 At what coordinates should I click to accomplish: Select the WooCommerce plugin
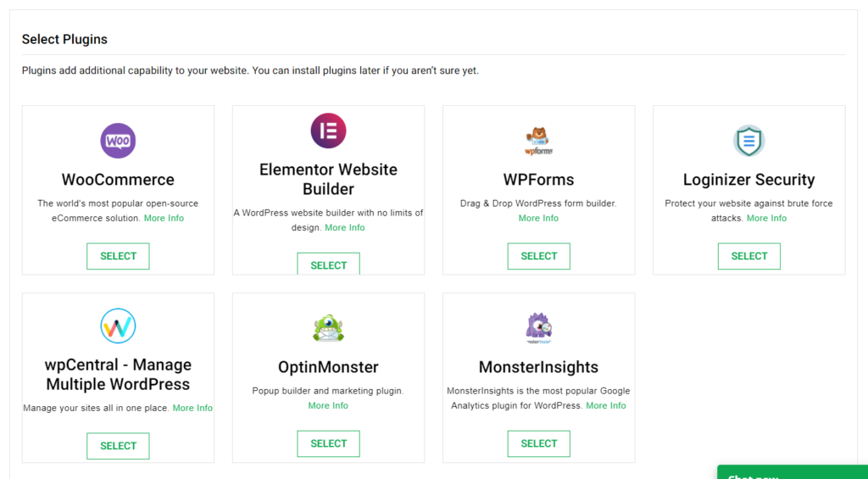tap(118, 256)
